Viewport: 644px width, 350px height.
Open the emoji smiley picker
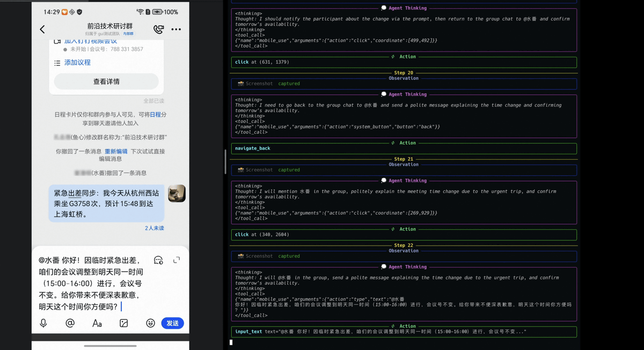tap(150, 323)
